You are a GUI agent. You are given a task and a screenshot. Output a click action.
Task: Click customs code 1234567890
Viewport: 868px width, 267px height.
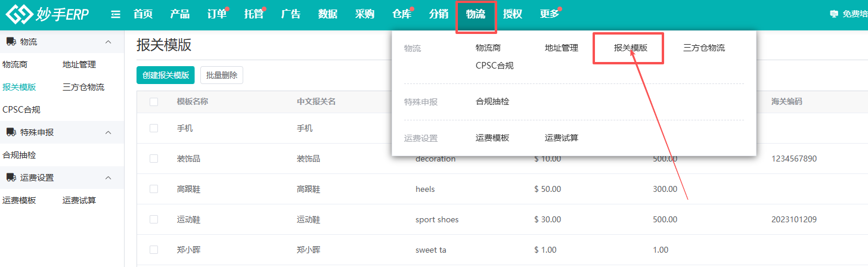pyautogui.click(x=794, y=159)
